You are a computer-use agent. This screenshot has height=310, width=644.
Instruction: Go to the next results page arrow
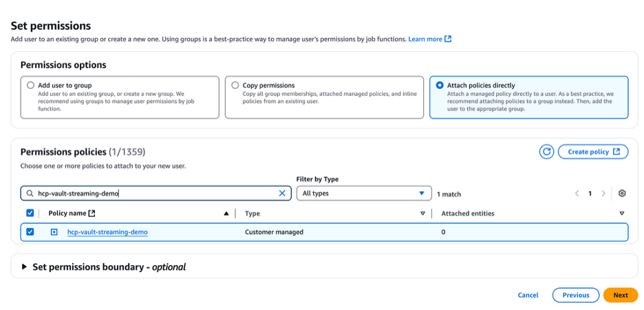(x=603, y=194)
